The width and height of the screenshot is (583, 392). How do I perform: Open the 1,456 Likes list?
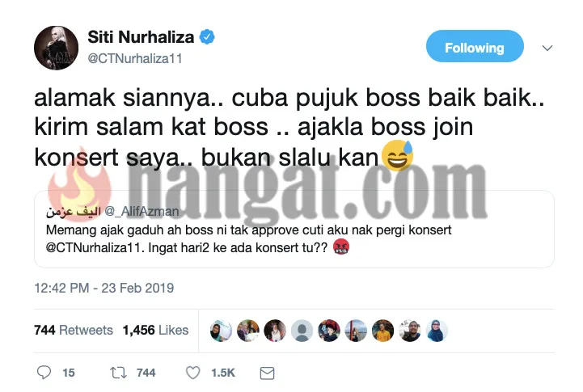[x=155, y=330]
